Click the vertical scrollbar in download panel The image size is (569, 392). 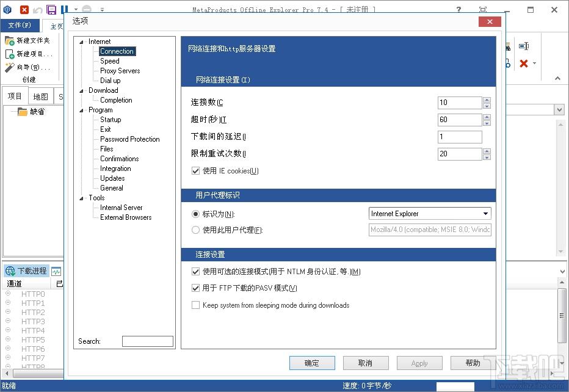(562, 316)
